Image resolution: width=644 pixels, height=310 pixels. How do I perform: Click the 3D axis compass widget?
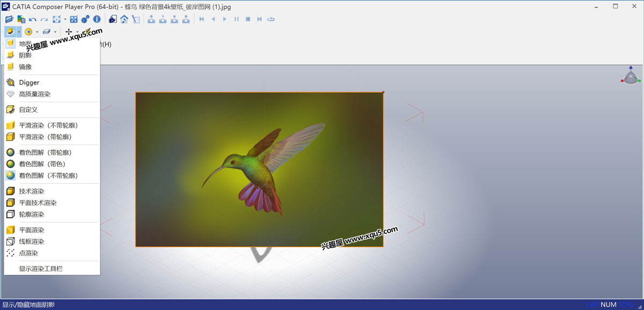point(631,76)
